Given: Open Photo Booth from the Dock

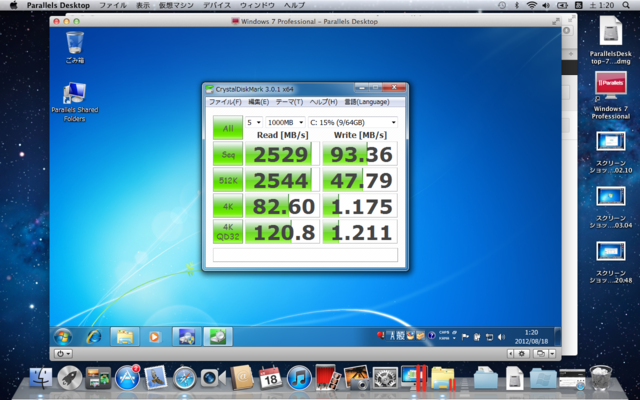Looking at the screenshot, I should pyautogui.click(x=327, y=377).
